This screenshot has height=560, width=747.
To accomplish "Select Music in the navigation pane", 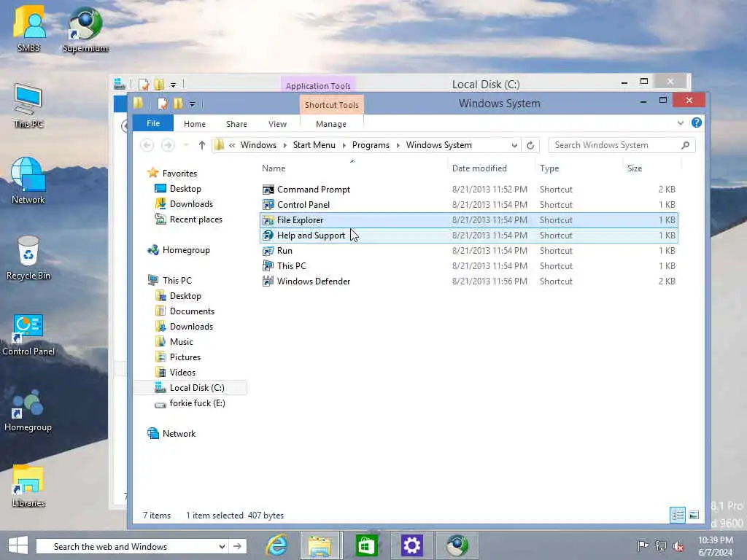I will 174,342.
